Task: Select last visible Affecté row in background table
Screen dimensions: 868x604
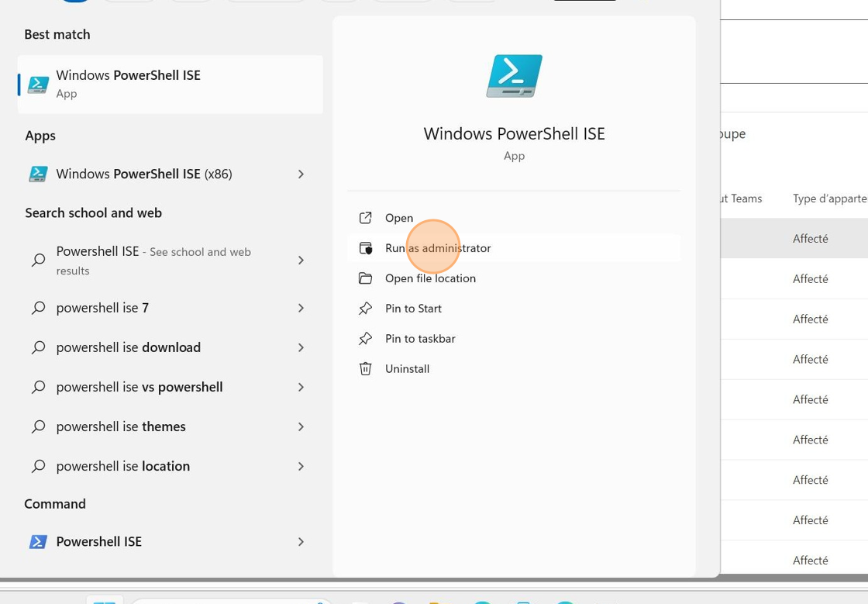Action: point(794,558)
